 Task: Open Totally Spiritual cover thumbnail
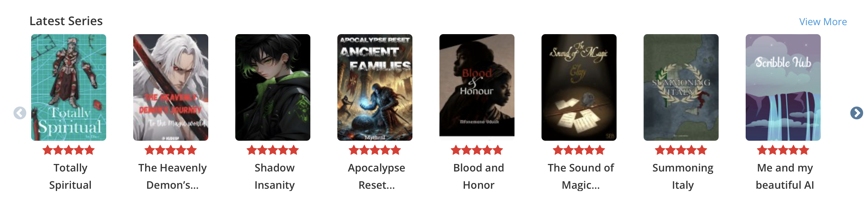[x=69, y=87]
